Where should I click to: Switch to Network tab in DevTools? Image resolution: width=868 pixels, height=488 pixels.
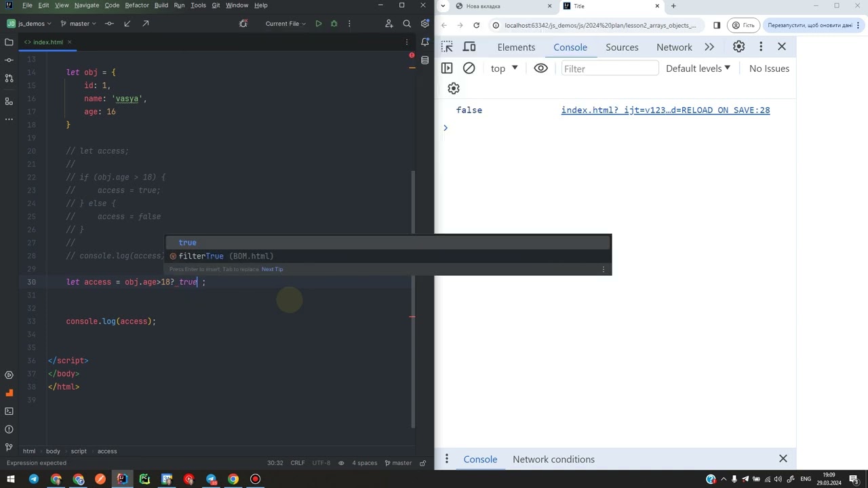(674, 47)
